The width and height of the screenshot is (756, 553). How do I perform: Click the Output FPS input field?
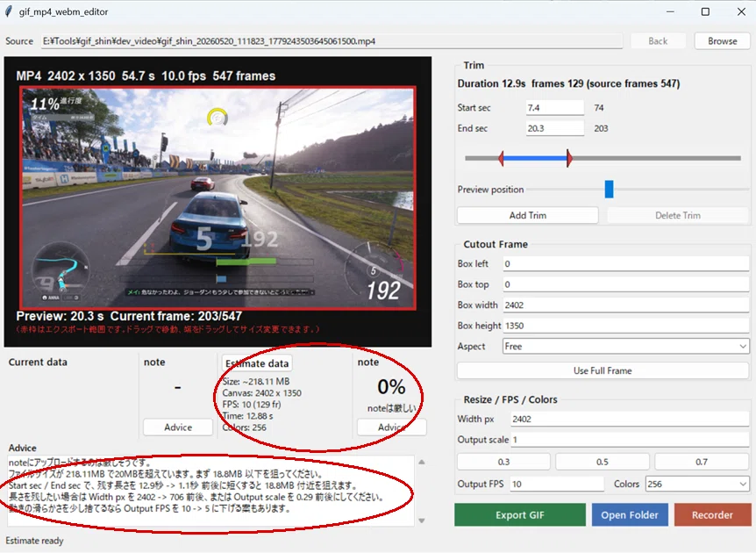coord(556,484)
